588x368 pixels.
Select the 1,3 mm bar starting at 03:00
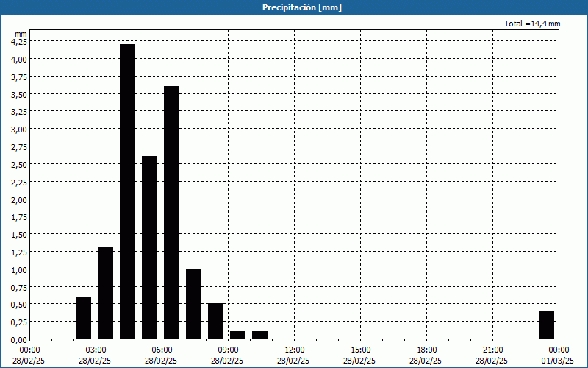click(x=105, y=293)
